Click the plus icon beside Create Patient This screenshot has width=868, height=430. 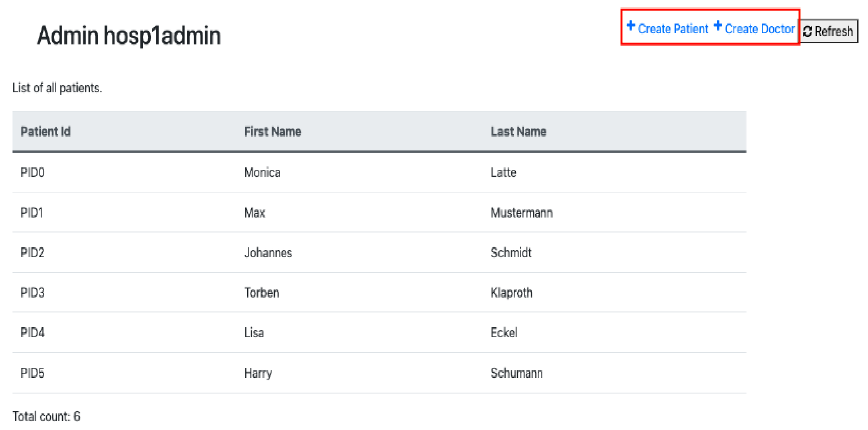[631, 26]
